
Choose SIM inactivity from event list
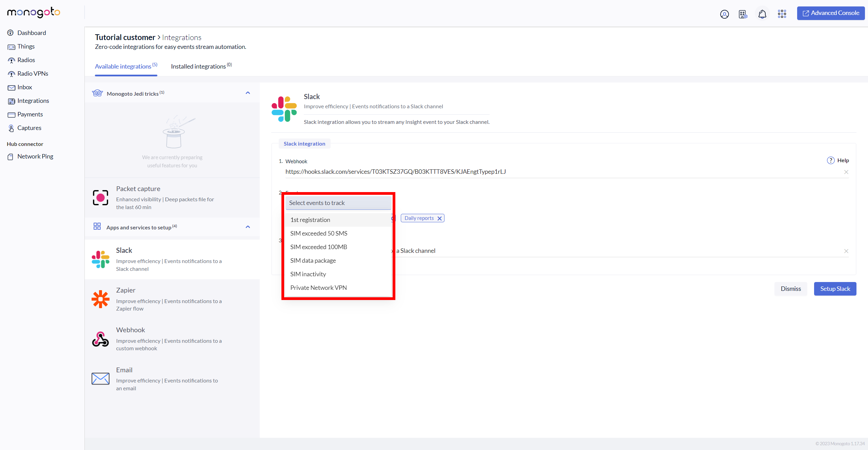pos(308,274)
